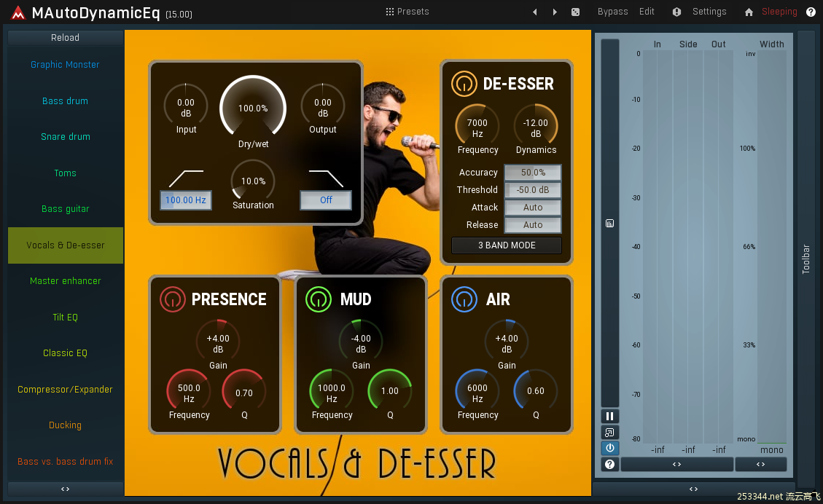Viewport: 823px width, 504px height.
Task: Toggle the Mud band power icon
Action: [x=318, y=299]
